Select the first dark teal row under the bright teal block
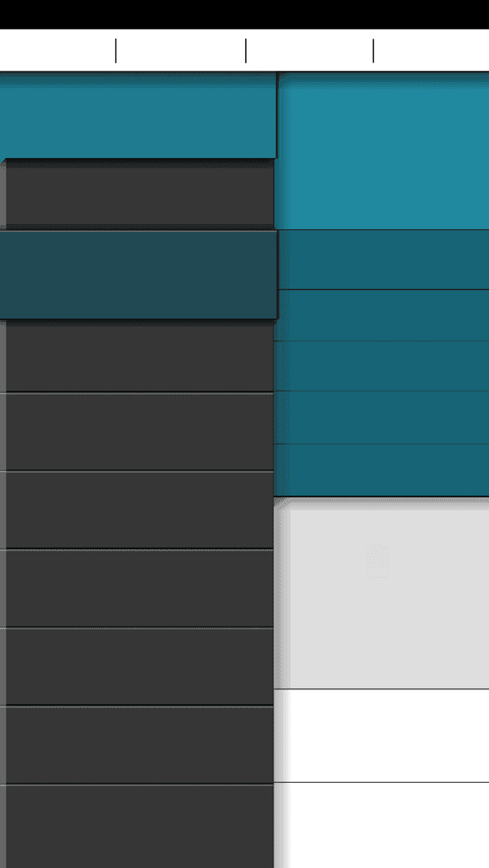 click(x=382, y=260)
